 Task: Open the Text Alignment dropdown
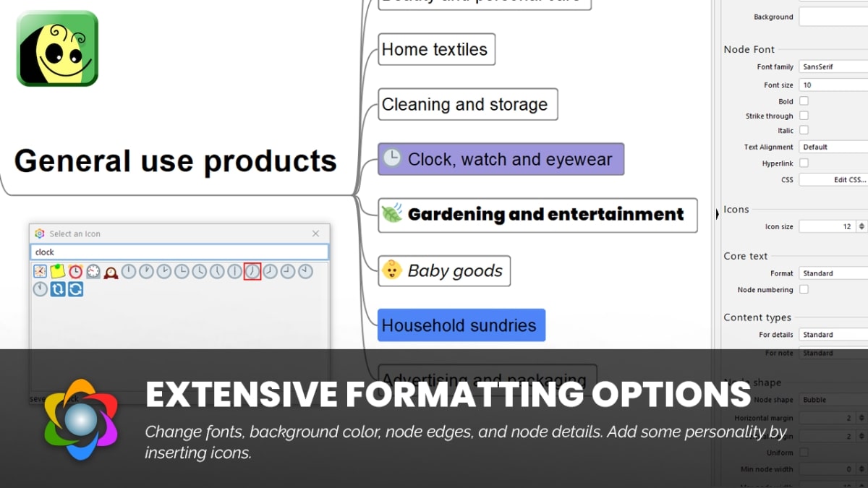tap(833, 147)
